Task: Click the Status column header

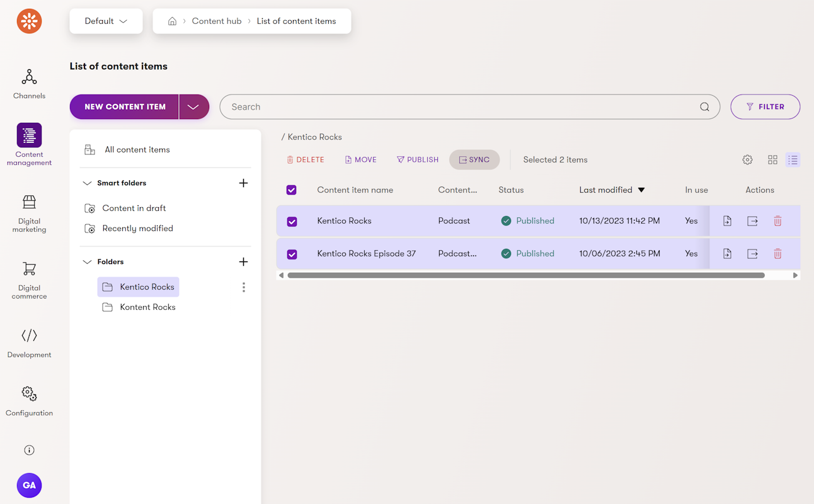Action: (x=511, y=190)
